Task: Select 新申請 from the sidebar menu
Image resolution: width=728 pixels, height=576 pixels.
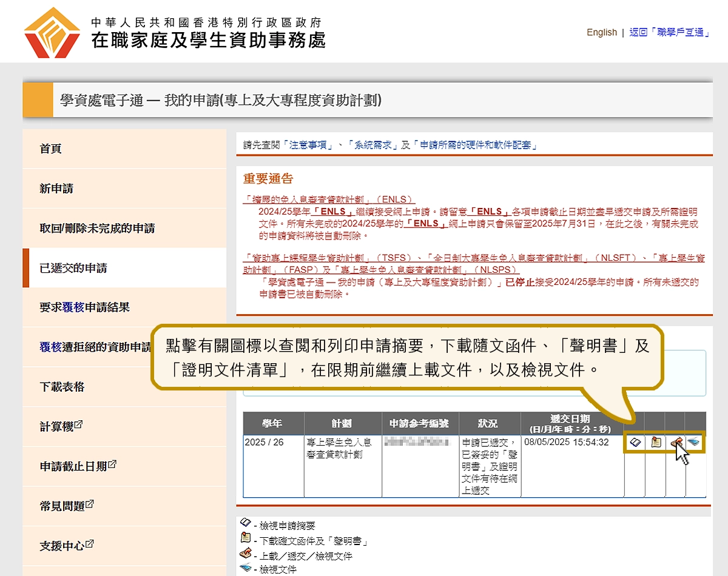Action: click(x=56, y=189)
